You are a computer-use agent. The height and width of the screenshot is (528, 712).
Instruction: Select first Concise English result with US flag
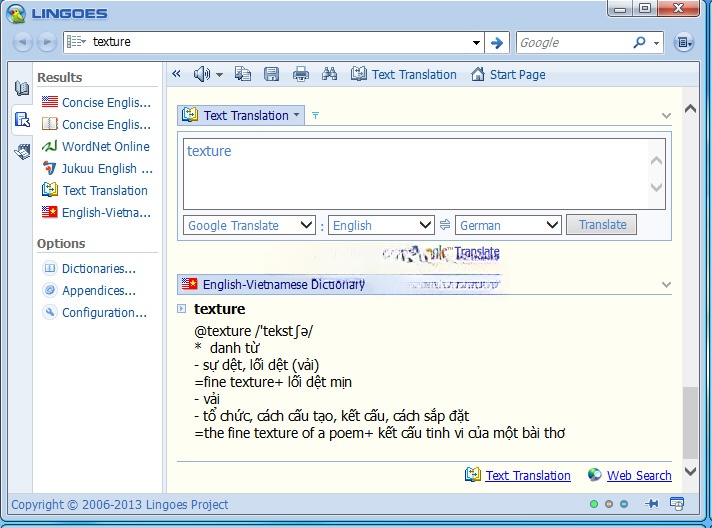(x=96, y=102)
